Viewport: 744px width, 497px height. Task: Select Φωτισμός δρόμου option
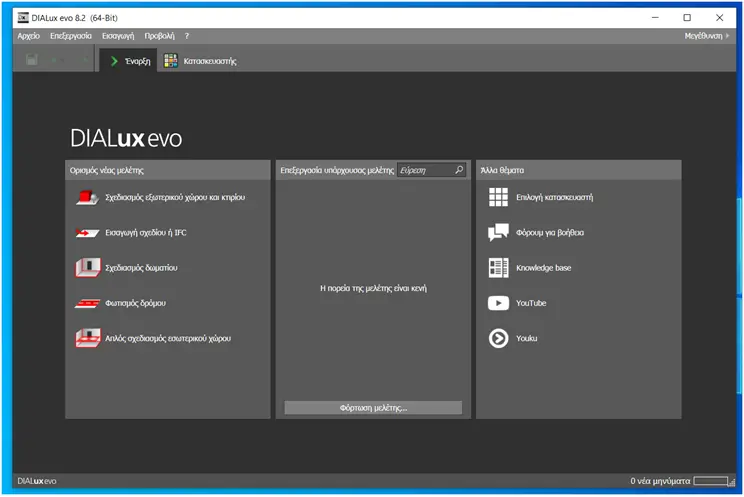point(136,303)
